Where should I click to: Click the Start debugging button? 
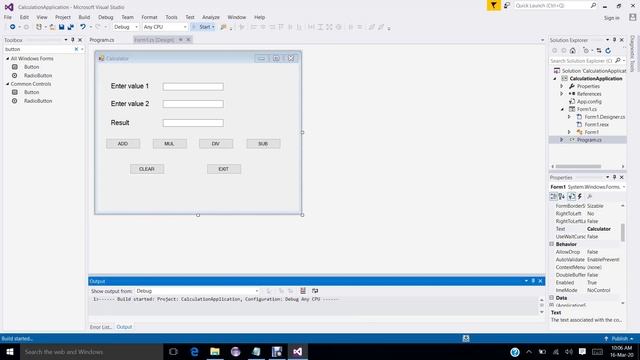[x=203, y=27]
